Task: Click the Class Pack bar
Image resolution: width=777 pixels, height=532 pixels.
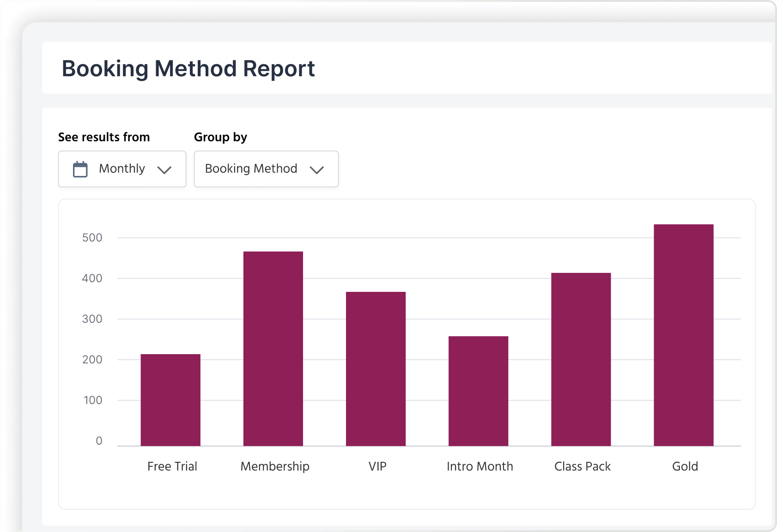Action: pos(581,359)
